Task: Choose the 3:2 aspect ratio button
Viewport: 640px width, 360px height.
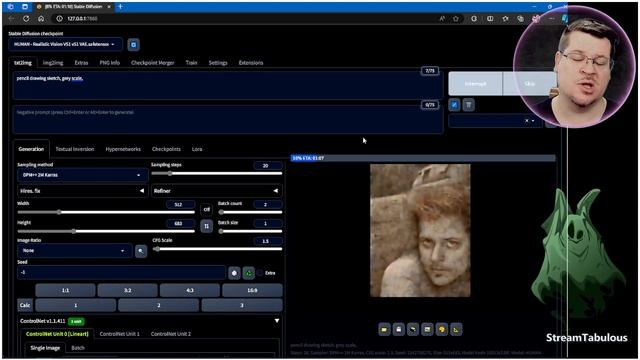Action: click(127, 290)
